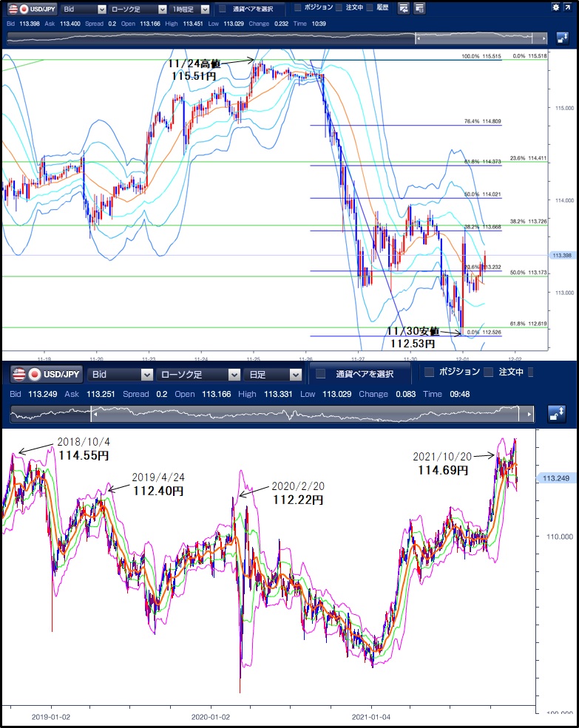This screenshot has height=728, width=579.
Task: Enable the 注文中 checkbox in lower chart
Action: (x=488, y=372)
